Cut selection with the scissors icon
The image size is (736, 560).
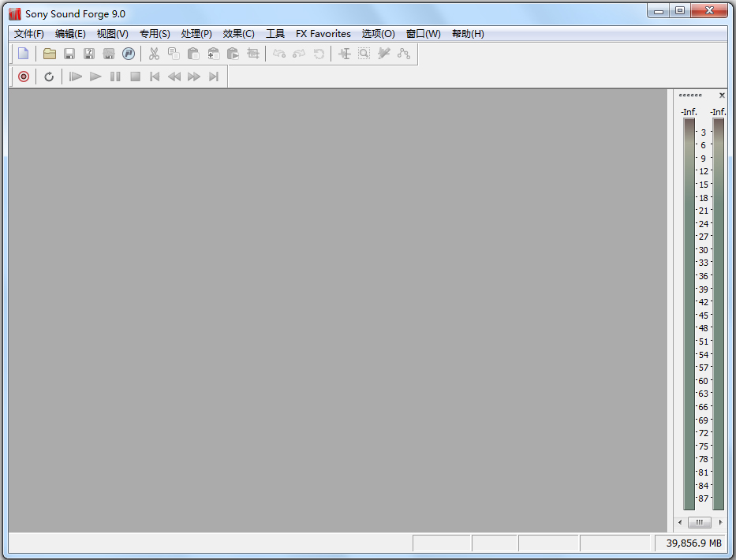pos(154,54)
